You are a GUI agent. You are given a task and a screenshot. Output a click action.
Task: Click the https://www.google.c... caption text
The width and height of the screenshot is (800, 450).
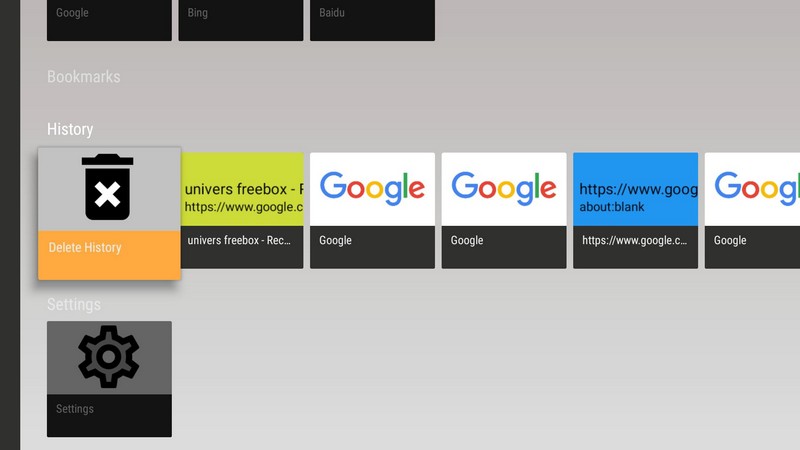point(635,240)
